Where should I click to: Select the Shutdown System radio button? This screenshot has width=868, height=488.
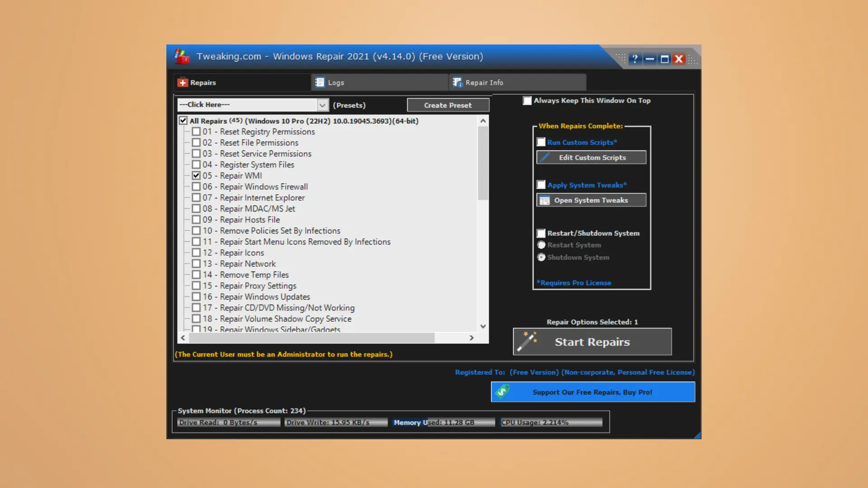(x=541, y=257)
